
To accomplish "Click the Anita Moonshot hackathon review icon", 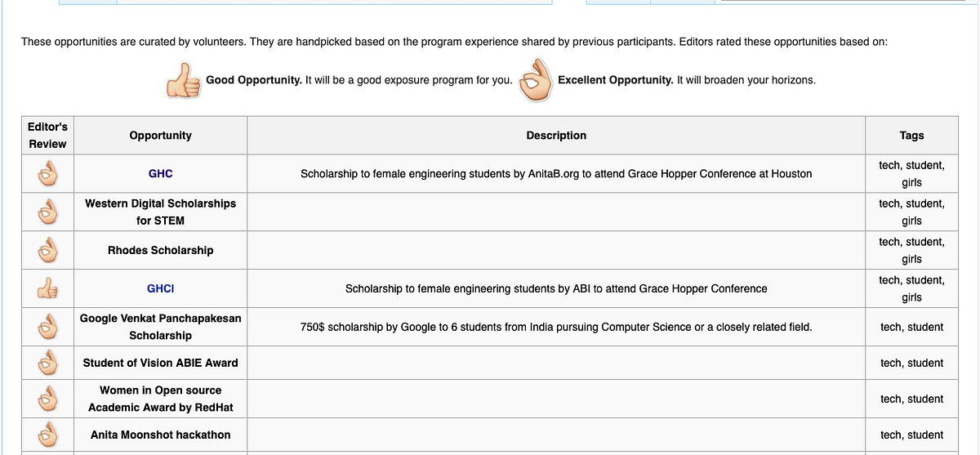I will point(48,435).
